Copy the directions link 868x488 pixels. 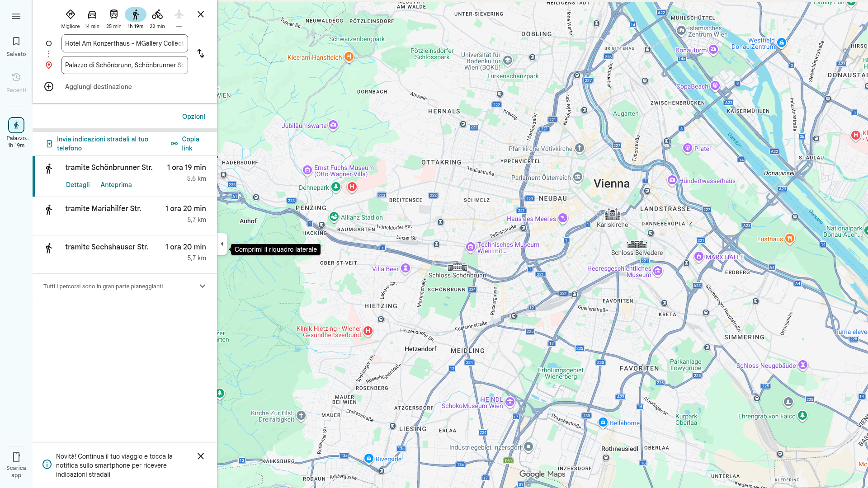click(x=185, y=144)
